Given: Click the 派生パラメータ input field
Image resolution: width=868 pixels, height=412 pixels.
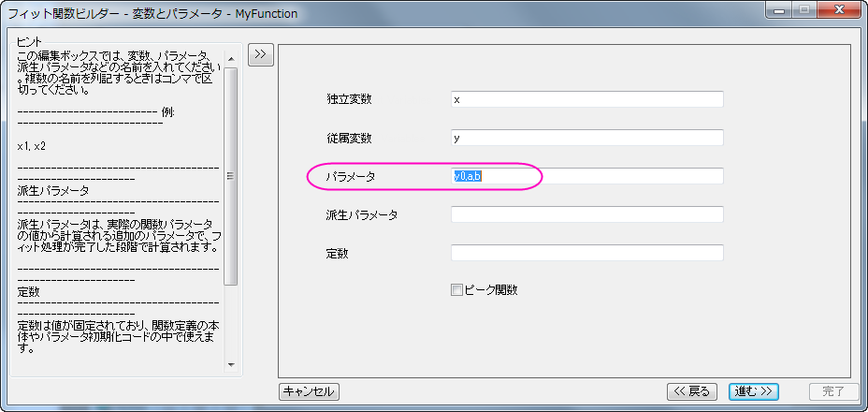Looking at the screenshot, I should coord(586,214).
